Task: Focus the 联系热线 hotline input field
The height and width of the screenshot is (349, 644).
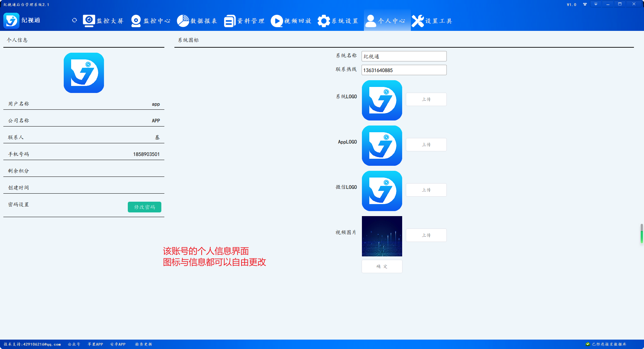Action: (404, 70)
